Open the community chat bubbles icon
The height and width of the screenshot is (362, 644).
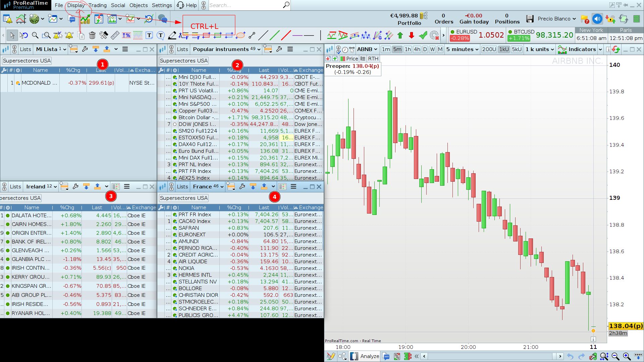click(163, 19)
